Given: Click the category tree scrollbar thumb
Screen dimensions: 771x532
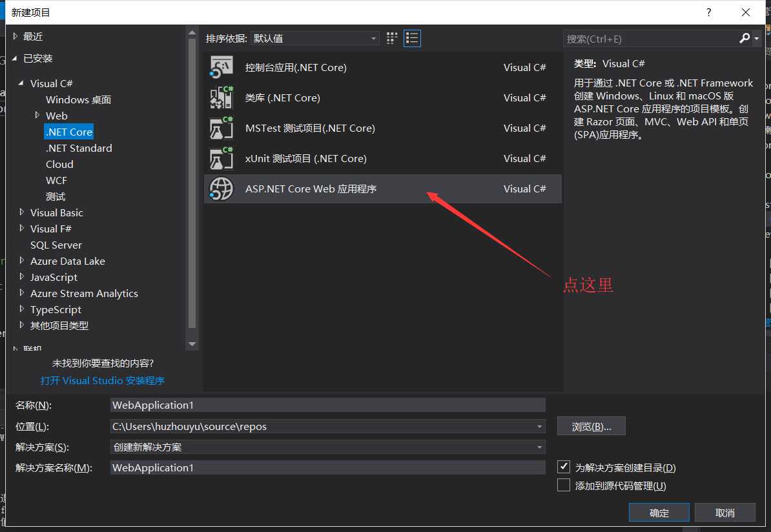Looking at the screenshot, I should click(x=192, y=183).
